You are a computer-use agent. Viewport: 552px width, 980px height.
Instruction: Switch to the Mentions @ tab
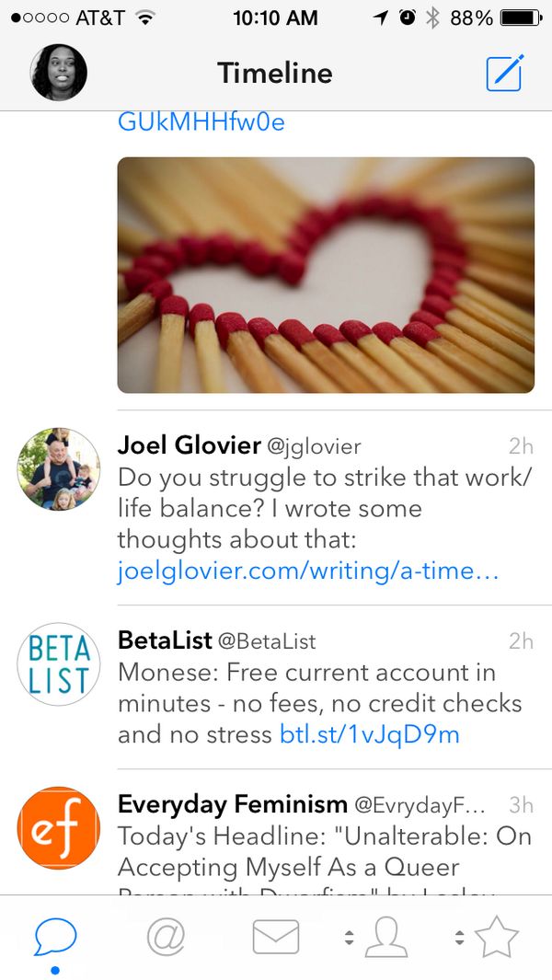tap(166, 937)
